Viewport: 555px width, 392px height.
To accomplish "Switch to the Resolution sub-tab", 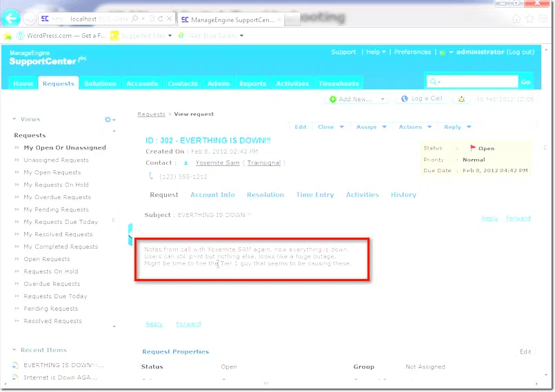I will 265,195.
